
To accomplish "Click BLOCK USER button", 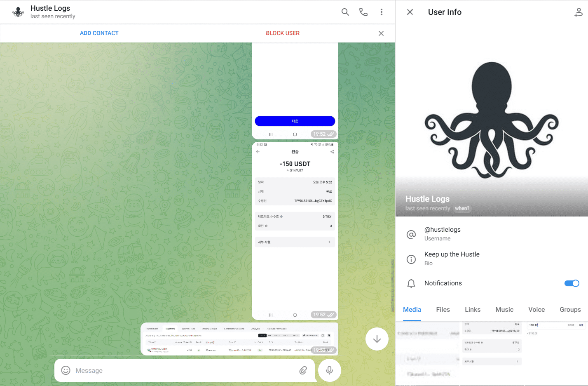I will 283,33.
